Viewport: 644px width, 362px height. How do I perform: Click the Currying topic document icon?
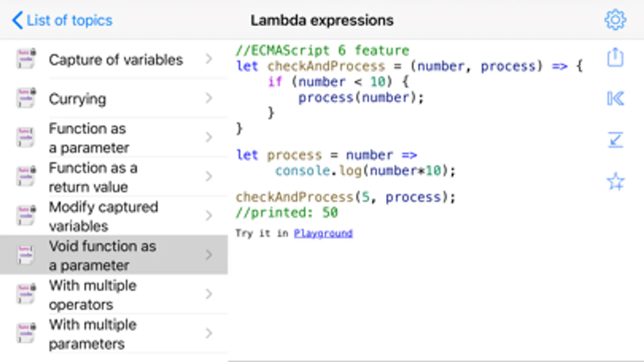tap(26, 98)
